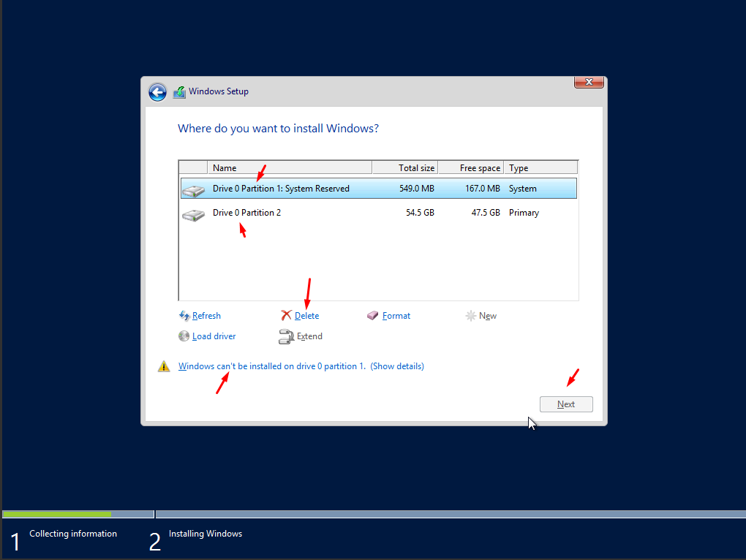This screenshot has width=746, height=560.
Task: Select Drive 0 Partition 1: System Reserved
Action: click(x=379, y=189)
